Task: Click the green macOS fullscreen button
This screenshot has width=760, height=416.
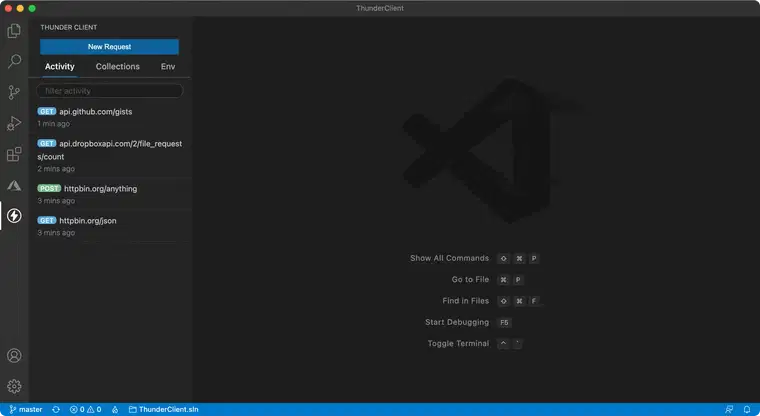Action: pos(32,8)
